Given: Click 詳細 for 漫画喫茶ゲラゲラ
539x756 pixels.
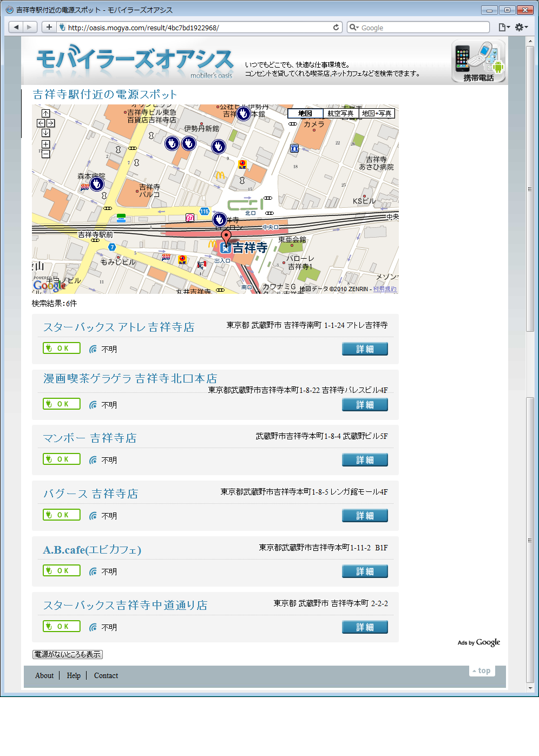Looking at the screenshot, I should click(365, 405).
